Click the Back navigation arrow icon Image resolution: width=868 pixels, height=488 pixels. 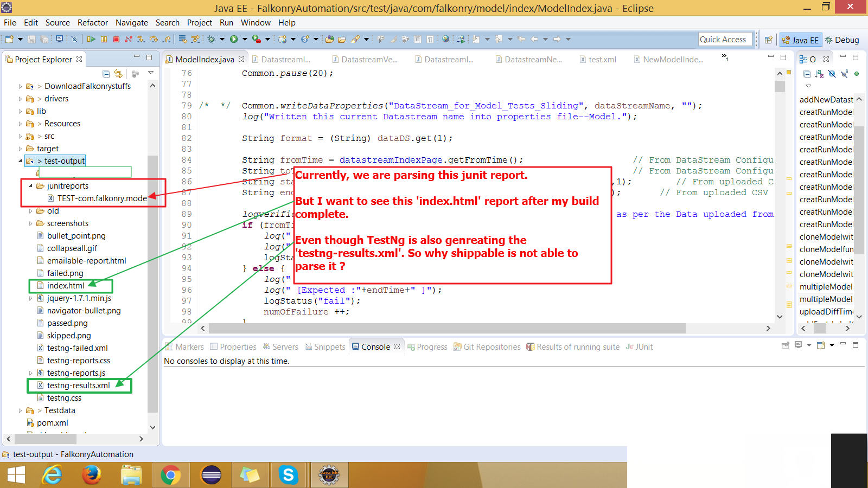click(534, 39)
